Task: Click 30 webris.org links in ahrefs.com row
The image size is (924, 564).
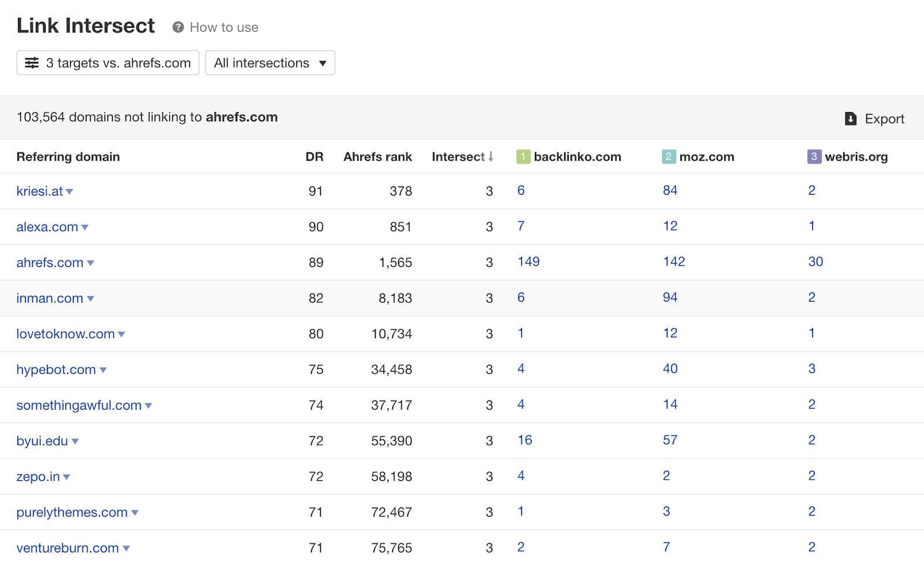Action: [x=815, y=262]
